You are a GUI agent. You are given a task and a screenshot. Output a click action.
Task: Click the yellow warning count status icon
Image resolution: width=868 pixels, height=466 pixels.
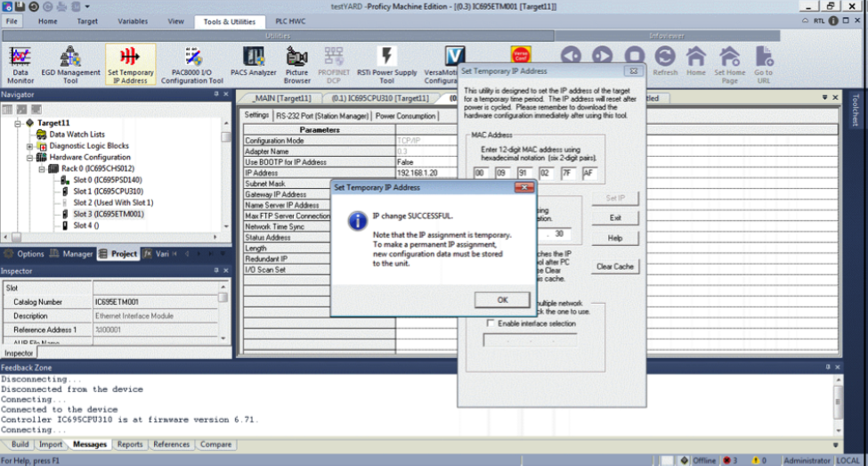pyautogui.click(x=756, y=461)
